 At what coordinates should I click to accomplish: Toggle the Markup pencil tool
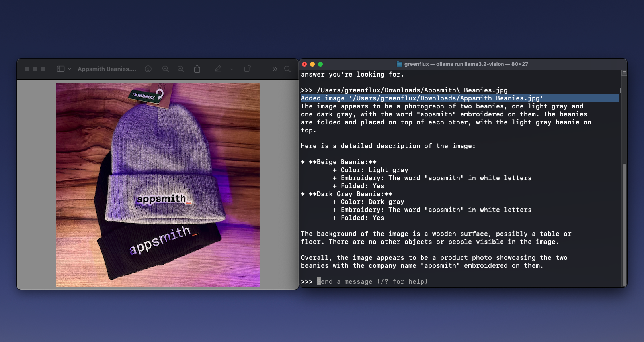218,69
